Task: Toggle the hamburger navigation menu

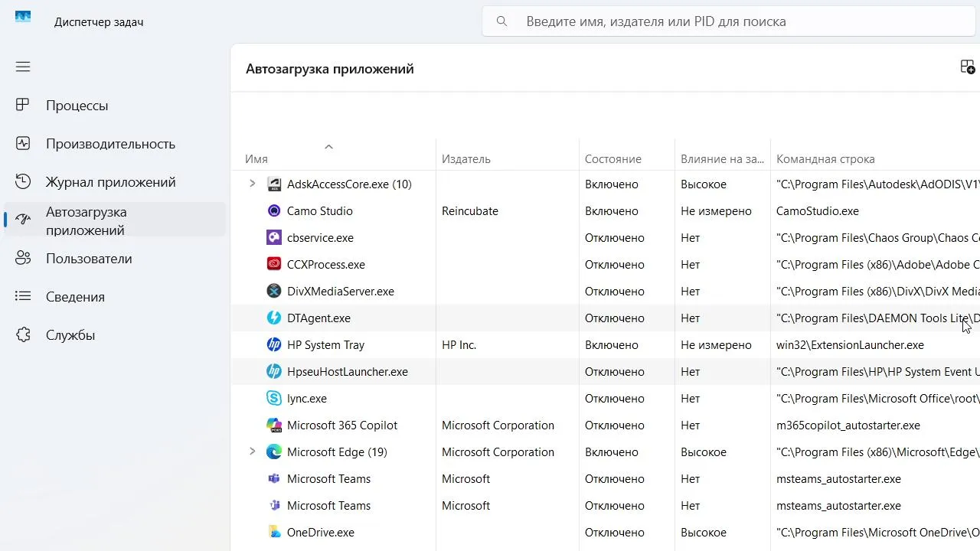Action: pos(23,67)
